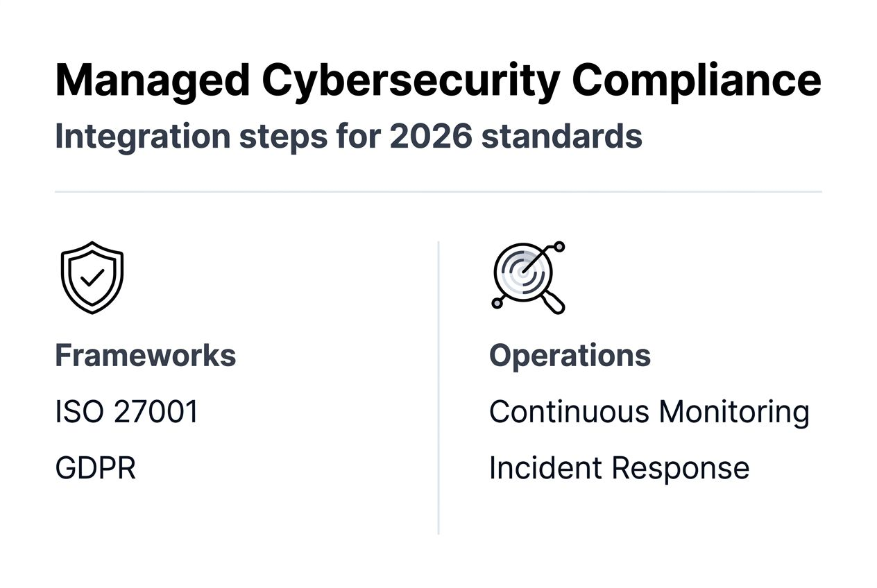877x588 pixels.
Task: Click the magnifier handle on Operations icon
Action: tap(554, 302)
